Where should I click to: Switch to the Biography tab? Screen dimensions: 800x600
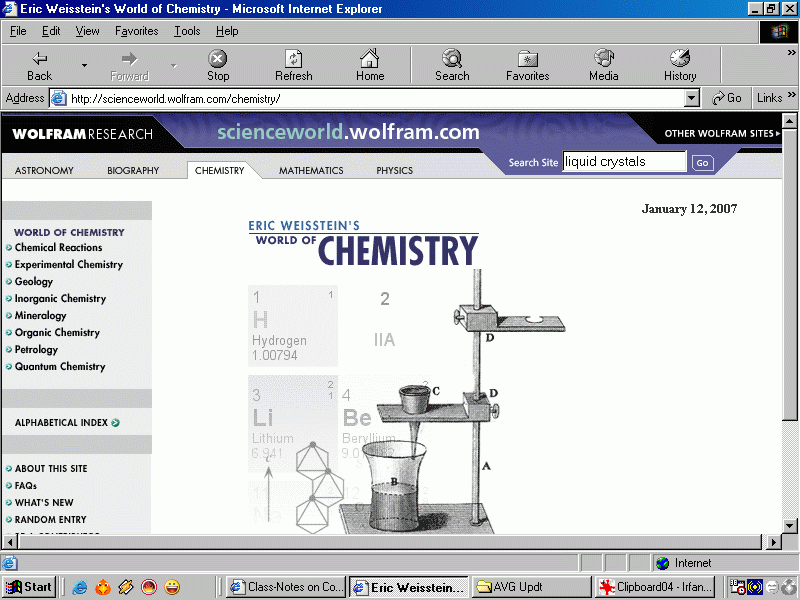pos(133,170)
